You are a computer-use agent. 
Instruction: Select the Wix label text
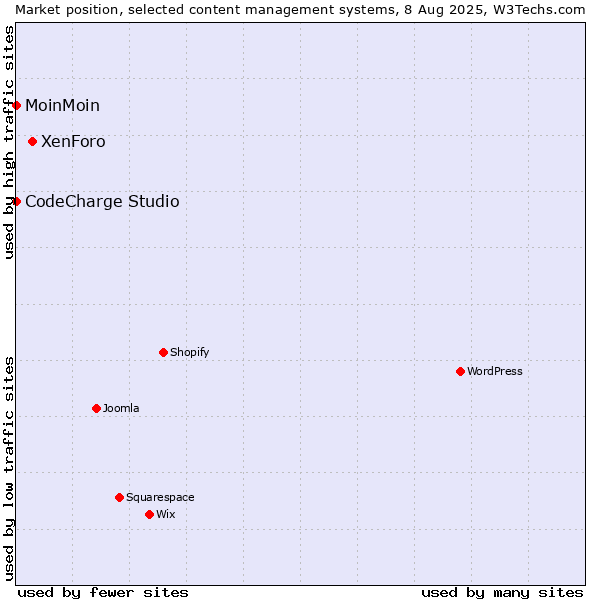[166, 514]
